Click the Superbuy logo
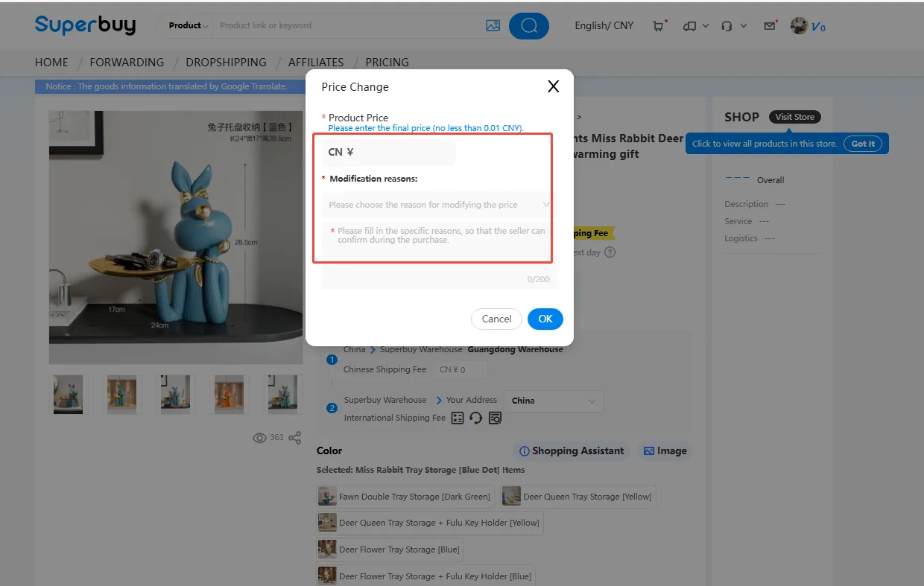This screenshot has height=586, width=924. [x=85, y=25]
